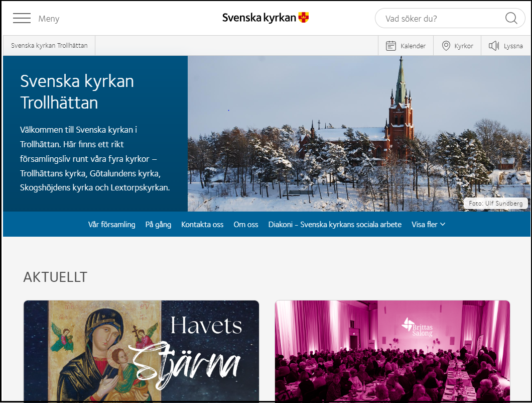
Task: Select "Vår församling" in the navigation
Action: click(111, 225)
